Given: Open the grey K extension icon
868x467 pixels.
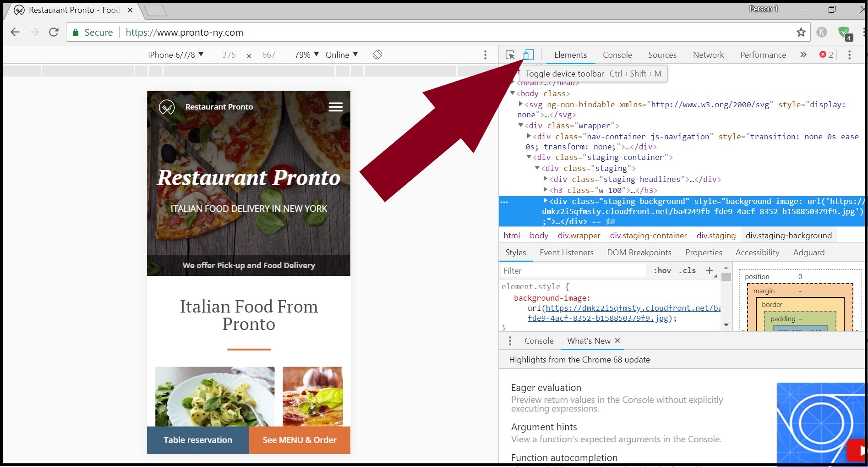Looking at the screenshot, I should [822, 32].
